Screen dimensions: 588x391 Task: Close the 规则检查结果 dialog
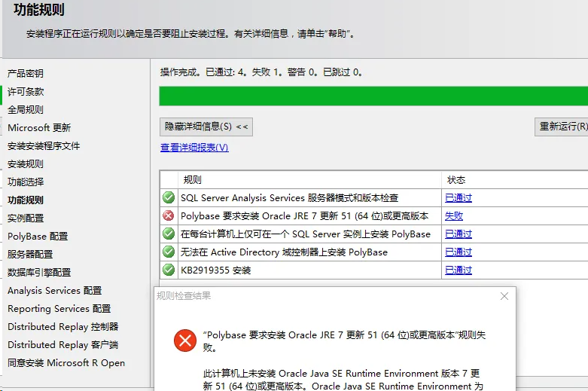click(504, 296)
